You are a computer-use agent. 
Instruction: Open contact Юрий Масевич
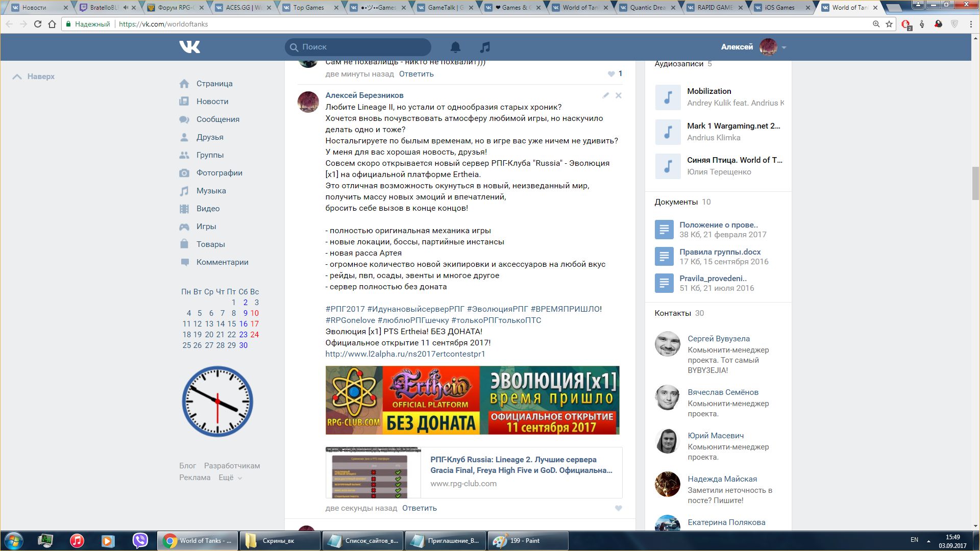(x=716, y=436)
